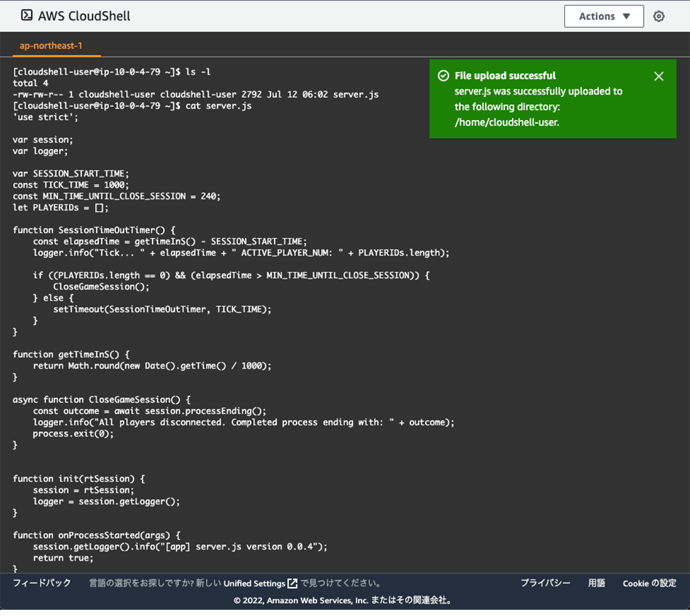Click the 'function getTimeInS()' line
This screenshot has height=616, width=690.
click(71, 355)
